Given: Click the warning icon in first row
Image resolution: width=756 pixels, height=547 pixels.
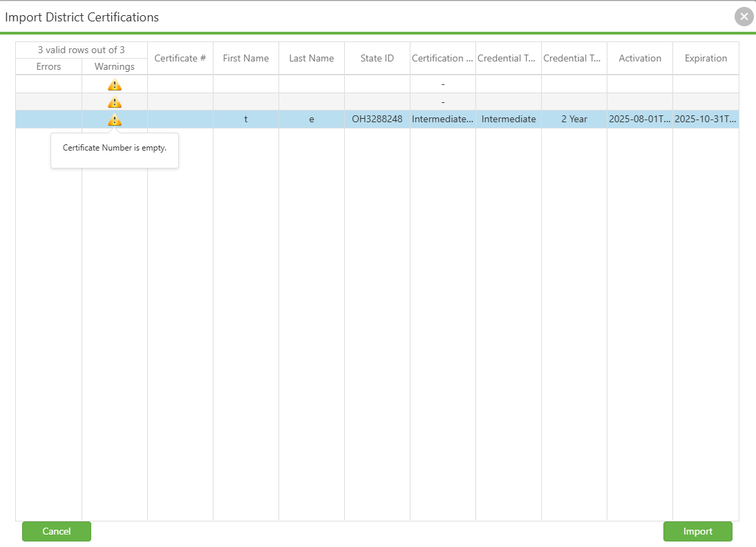Looking at the screenshot, I should pyautogui.click(x=114, y=85).
